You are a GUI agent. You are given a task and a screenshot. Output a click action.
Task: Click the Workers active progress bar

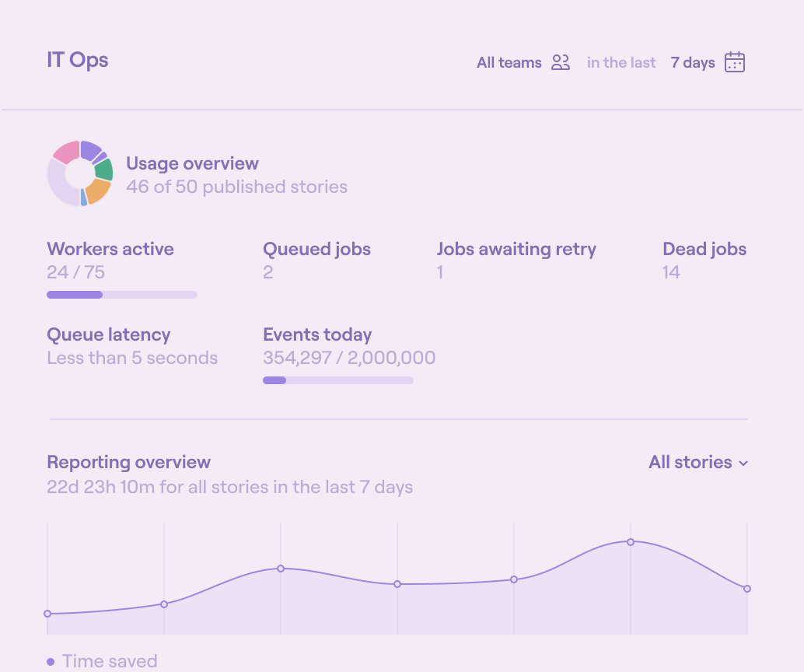(122, 295)
